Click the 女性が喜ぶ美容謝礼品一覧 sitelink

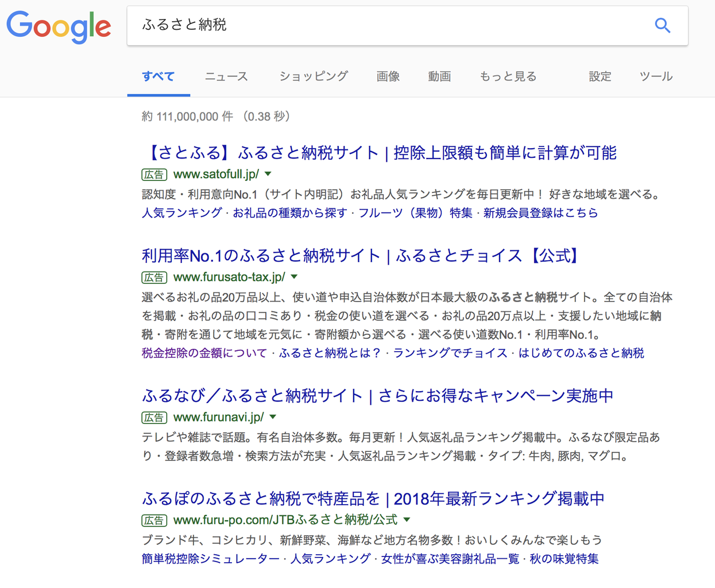[x=450, y=559]
